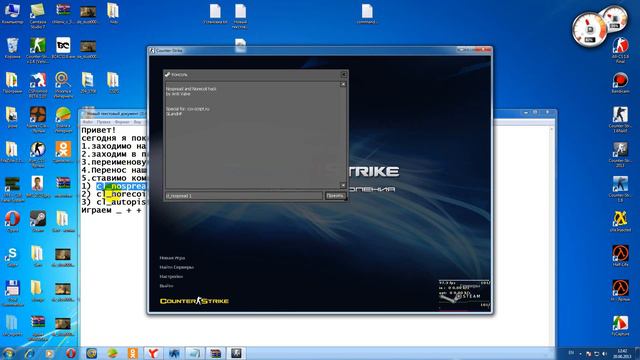
Task: Open the Windows Start menu
Action: (x=8, y=353)
